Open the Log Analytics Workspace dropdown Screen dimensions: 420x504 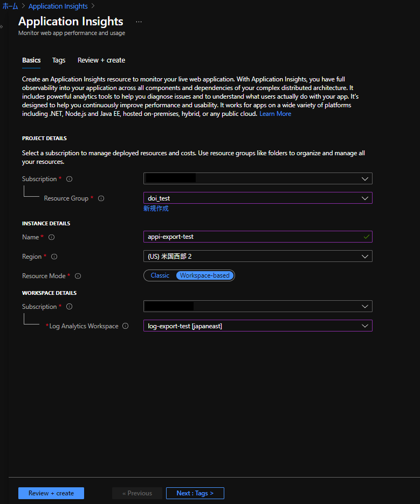258,326
